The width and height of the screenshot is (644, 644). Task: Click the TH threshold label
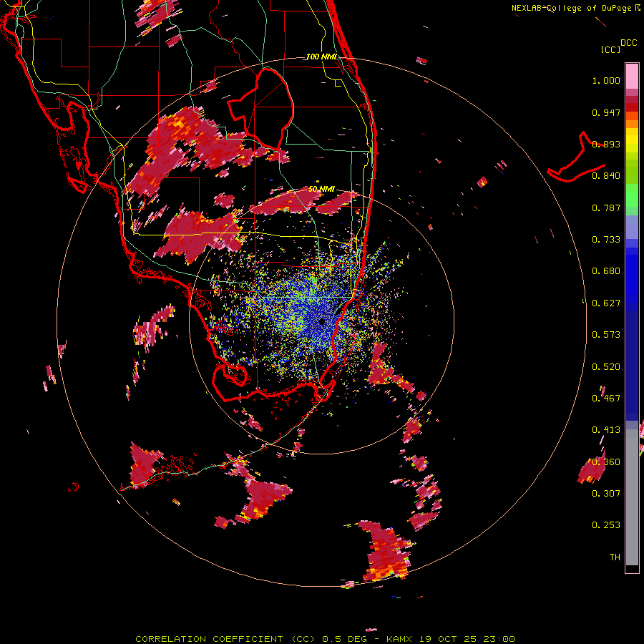tap(615, 557)
